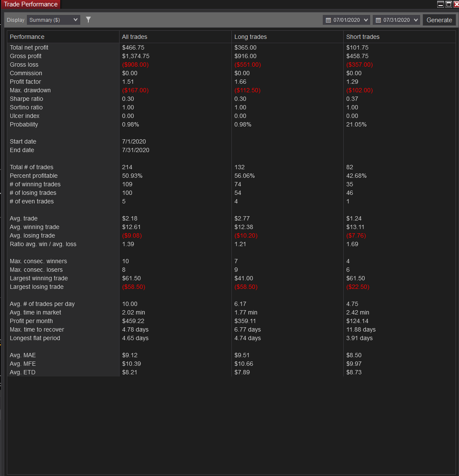Open the Display Summary ($) dropdown
The image size is (459, 476).
pyautogui.click(x=53, y=20)
